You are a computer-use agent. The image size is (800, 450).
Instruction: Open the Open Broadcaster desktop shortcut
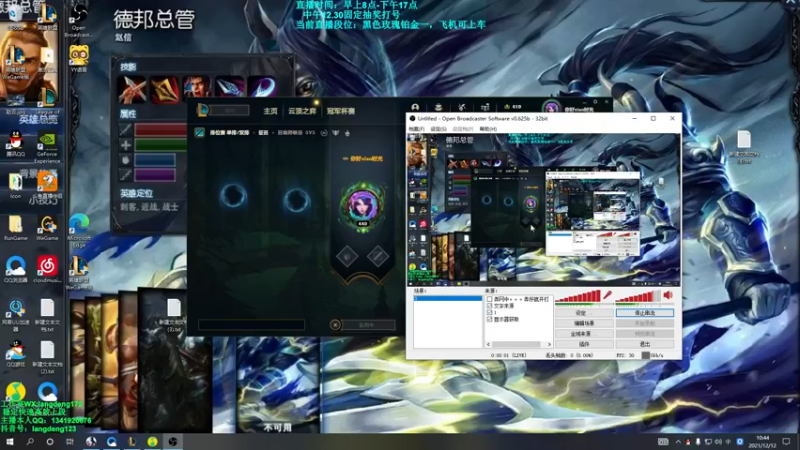(x=79, y=20)
